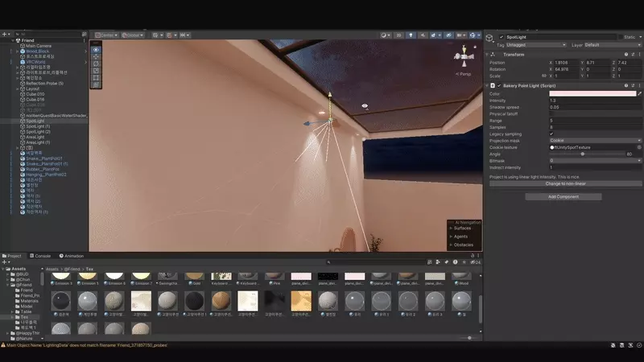Select the Rect tool in scene overlay
This screenshot has width=644, height=362.
pyautogui.click(x=96, y=77)
